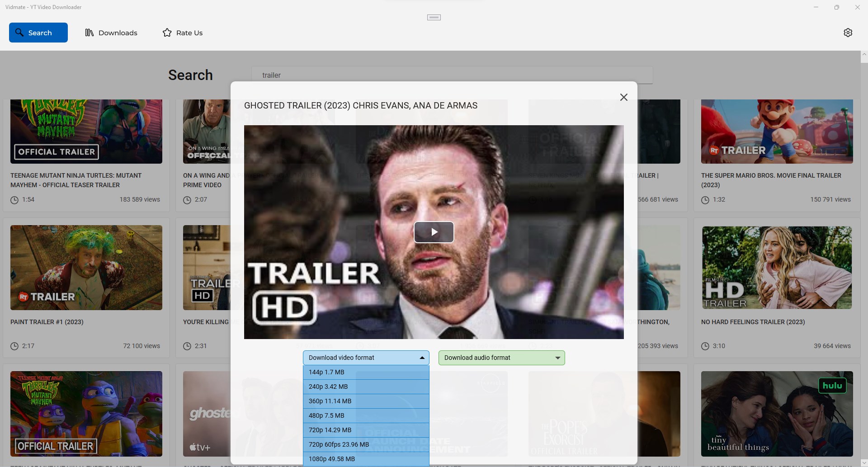Image resolution: width=868 pixels, height=467 pixels.
Task: Collapse the Download video format dropdown
Action: pyautogui.click(x=366, y=358)
